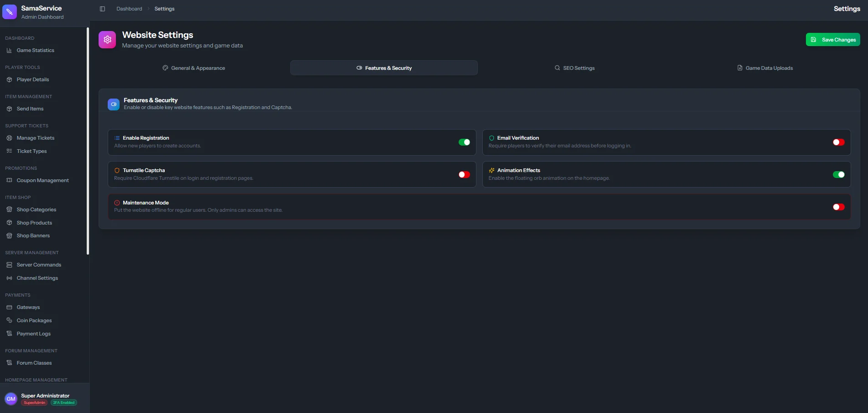Collapse the sidebar panel icon
Image resolution: width=868 pixels, height=413 pixels.
[x=102, y=9]
